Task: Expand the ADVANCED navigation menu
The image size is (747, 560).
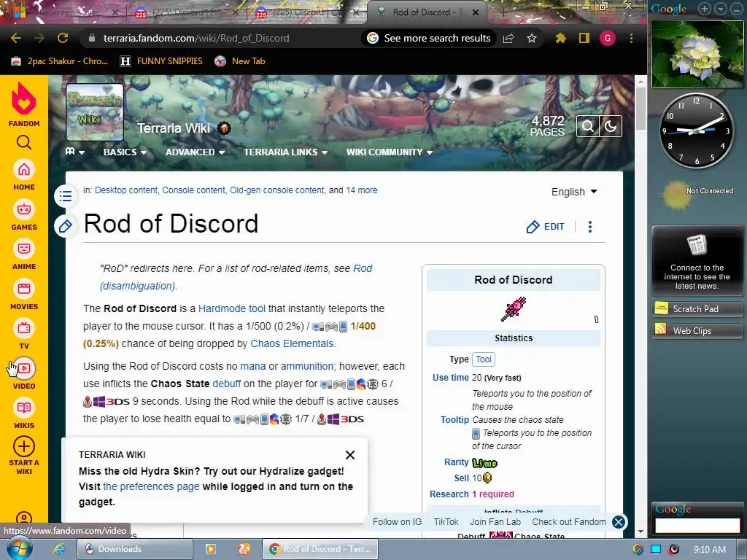Action: (x=195, y=152)
